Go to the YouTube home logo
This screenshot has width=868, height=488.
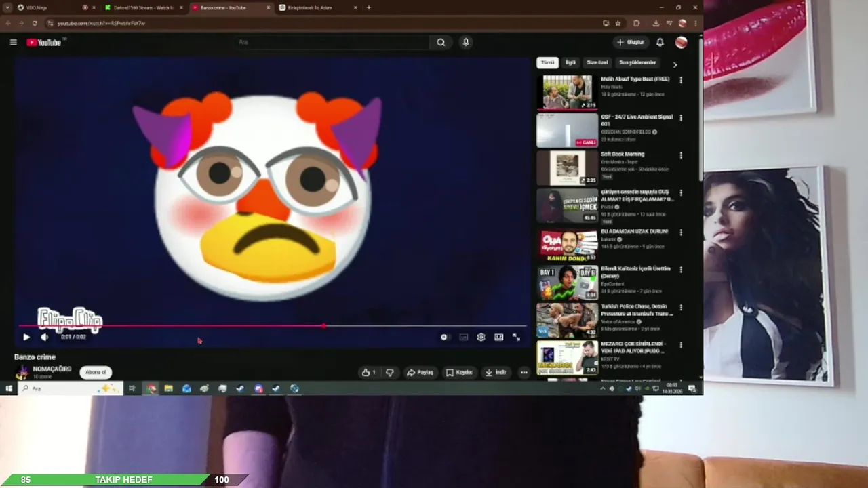click(x=44, y=43)
